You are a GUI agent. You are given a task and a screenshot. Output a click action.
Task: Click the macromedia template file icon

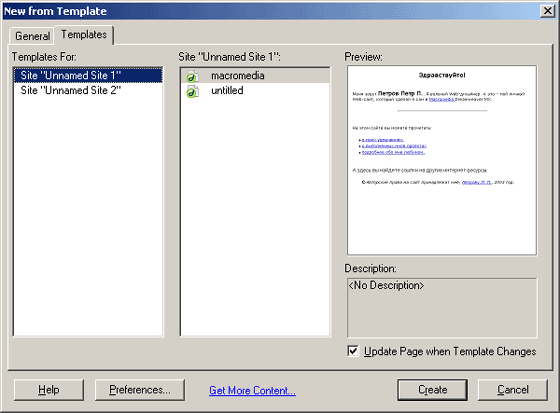[192, 76]
